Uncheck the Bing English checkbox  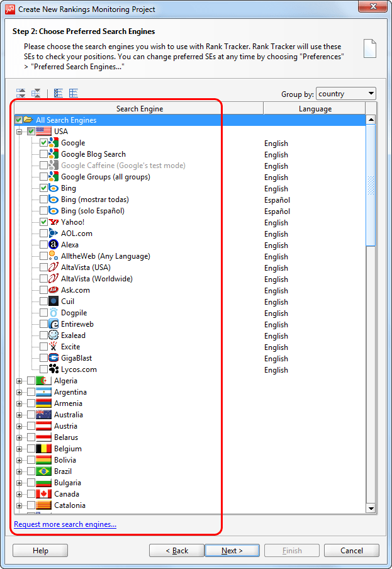[x=43, y=188]
